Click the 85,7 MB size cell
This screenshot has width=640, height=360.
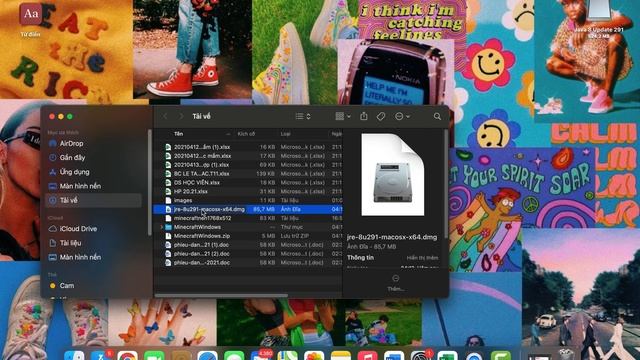(x=264, y=209)
